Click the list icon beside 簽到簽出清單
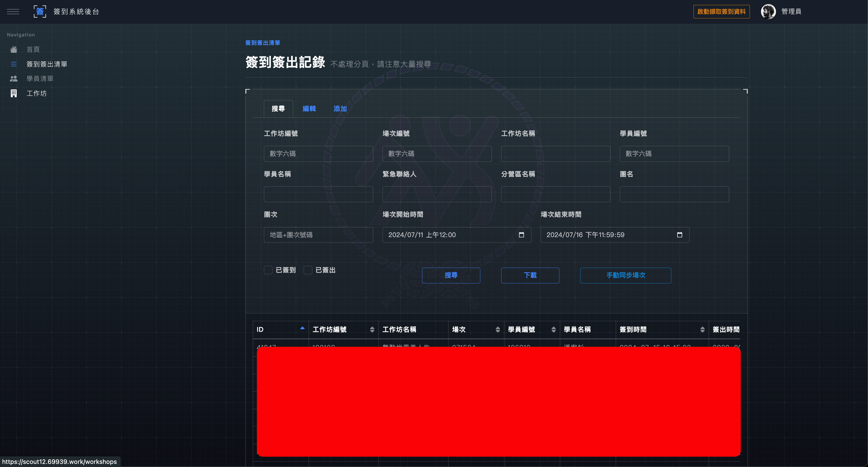The height and width of the screenshot is (467, 868). pos(14,64)
